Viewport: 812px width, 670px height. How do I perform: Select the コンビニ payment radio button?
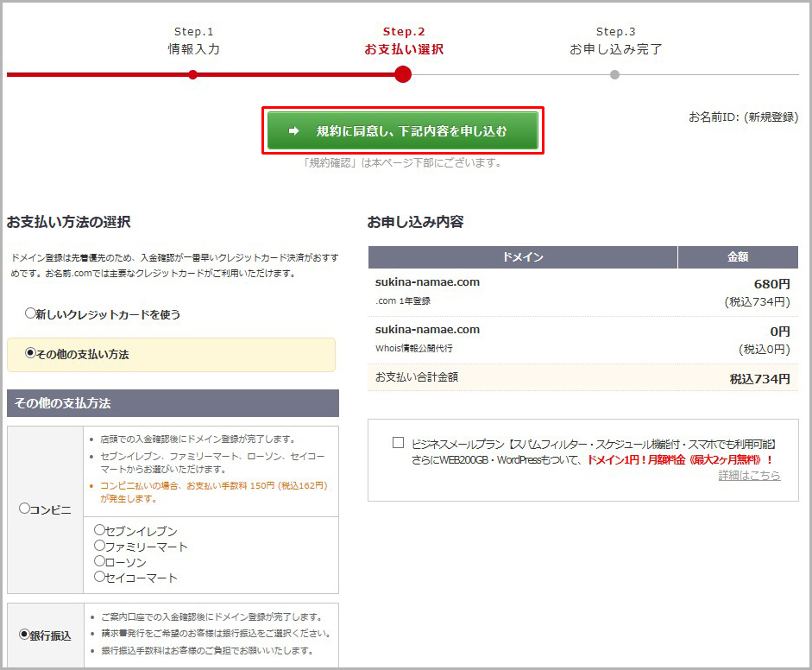click(24, 509)
